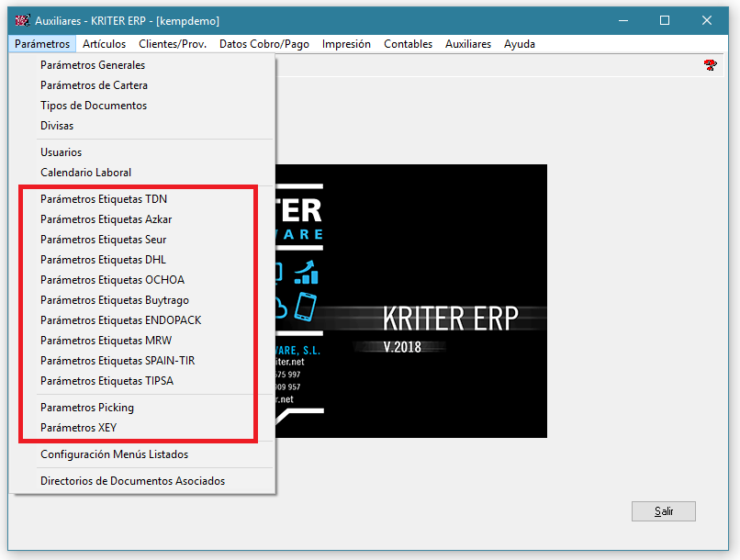Choose Directorios de Documentos Asociados

142,481
